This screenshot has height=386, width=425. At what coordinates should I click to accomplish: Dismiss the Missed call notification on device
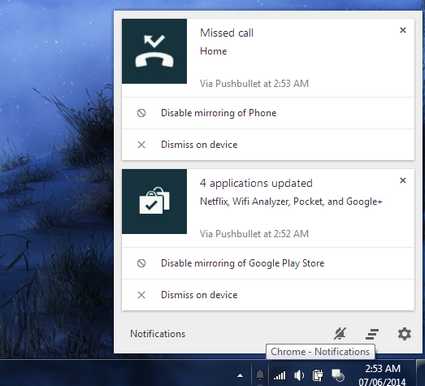coord(268,144)
